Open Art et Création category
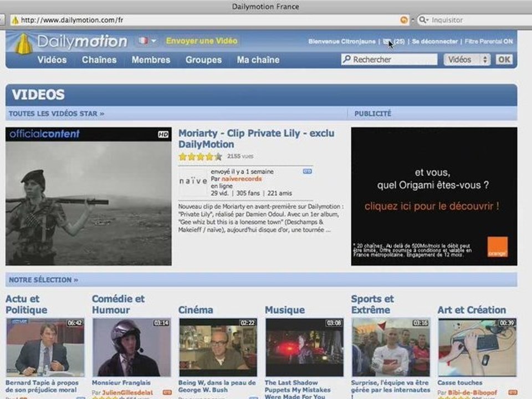This screenshot has width=532, height=399. [472, 310]
